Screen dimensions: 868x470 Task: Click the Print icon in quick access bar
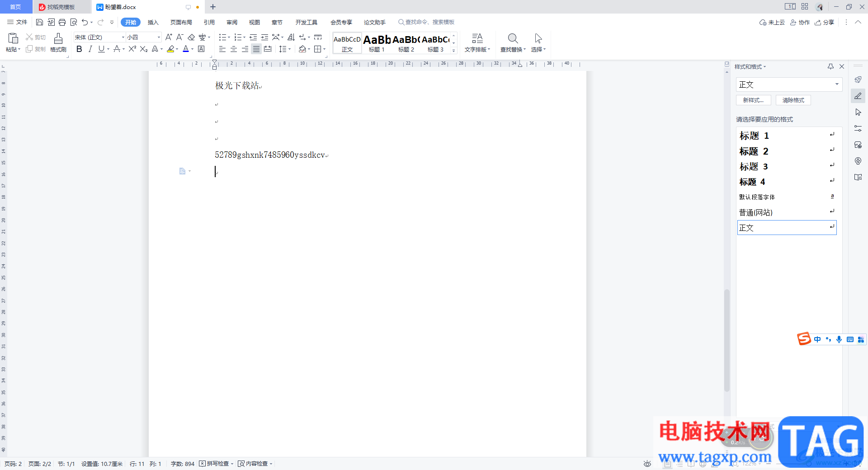(62, 22)
